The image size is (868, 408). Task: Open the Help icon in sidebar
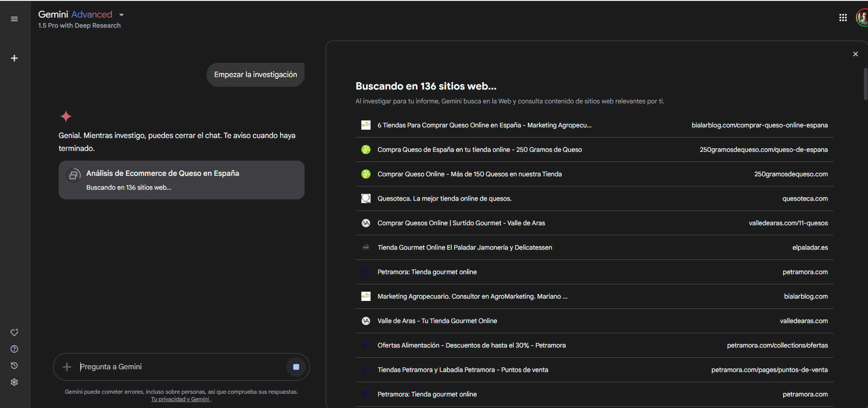pos(14,349)
